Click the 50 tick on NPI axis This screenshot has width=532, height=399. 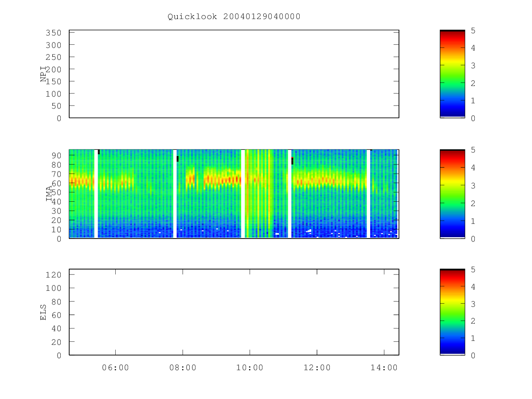point(55,106)
